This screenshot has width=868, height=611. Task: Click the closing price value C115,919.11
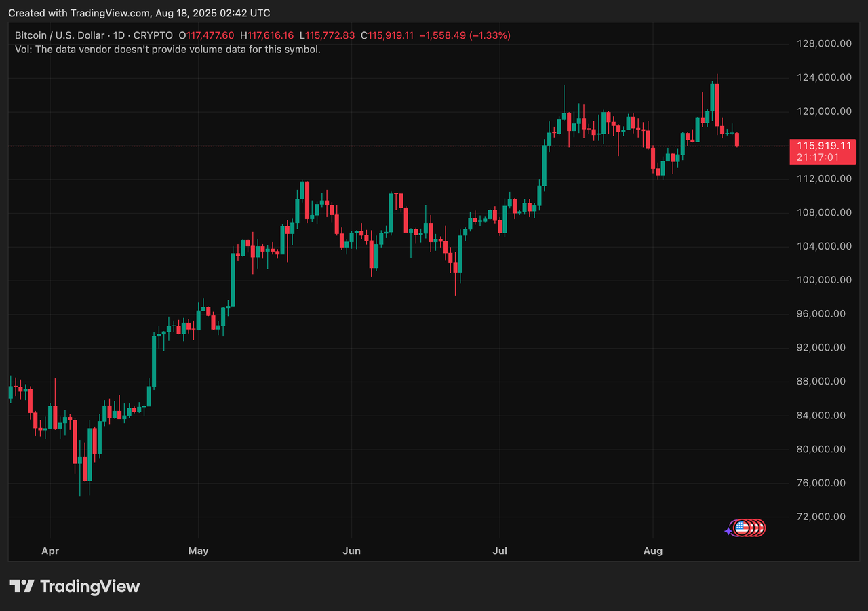click(387, 35)
